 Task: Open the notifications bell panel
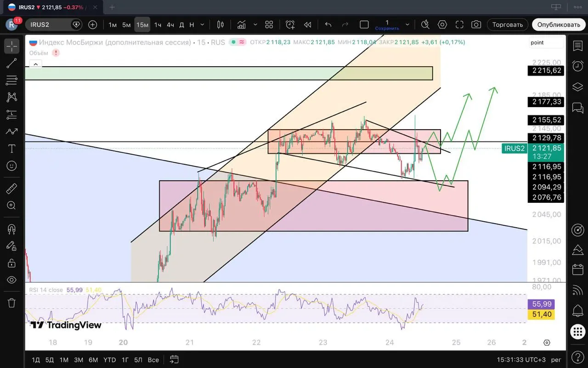coord(577,310)
